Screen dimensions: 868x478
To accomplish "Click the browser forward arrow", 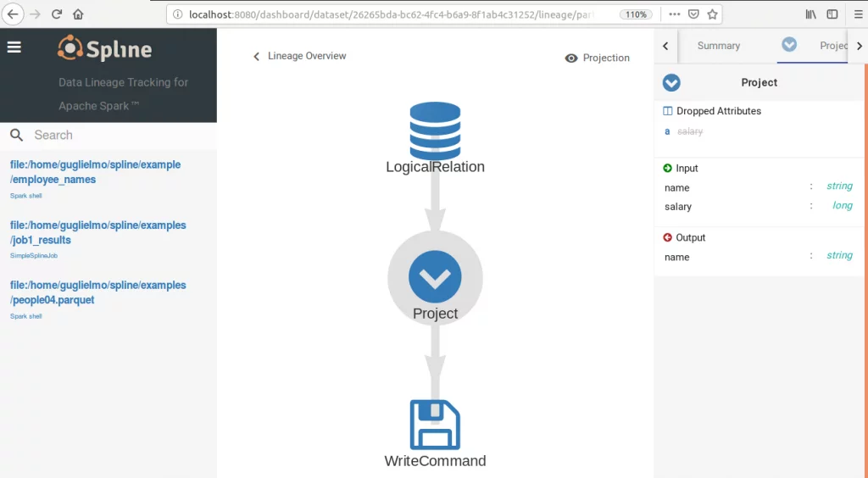I will [35, 14].
